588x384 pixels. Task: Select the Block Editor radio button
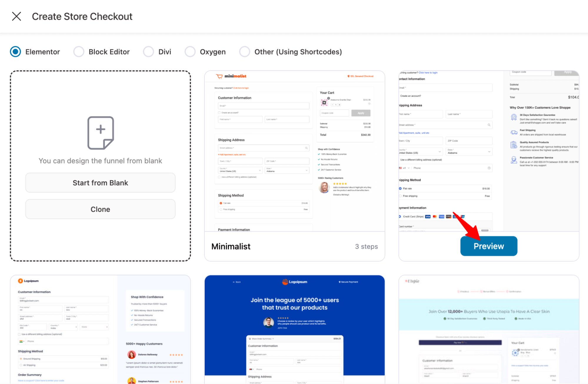(79, 52)
